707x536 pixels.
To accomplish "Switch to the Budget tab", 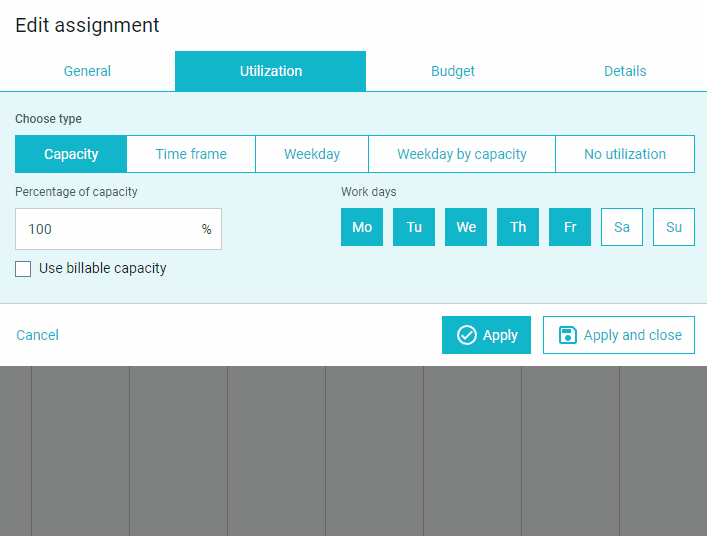I will click(453, 71).
